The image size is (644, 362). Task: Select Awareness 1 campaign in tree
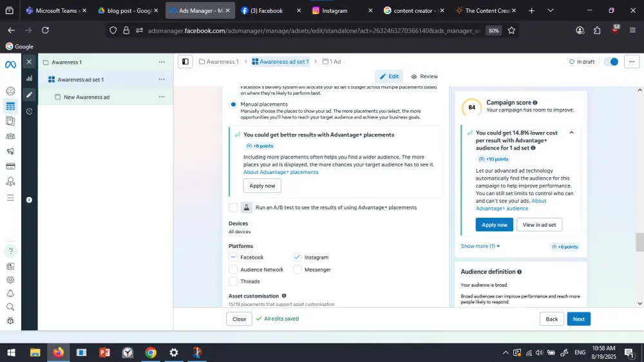tap(66, 62)
